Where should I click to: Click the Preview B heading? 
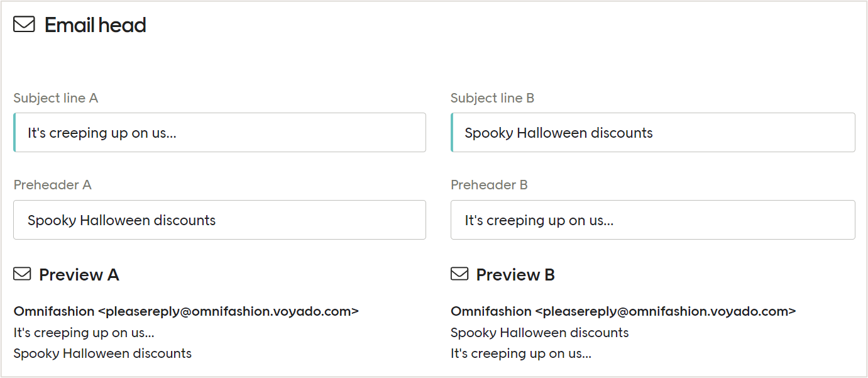pos(515,274)
